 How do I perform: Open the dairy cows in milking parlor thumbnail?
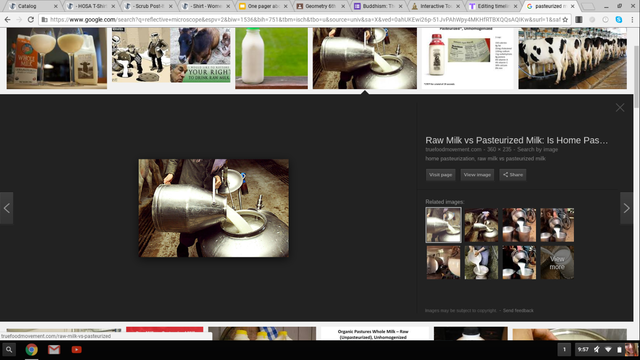572,58
